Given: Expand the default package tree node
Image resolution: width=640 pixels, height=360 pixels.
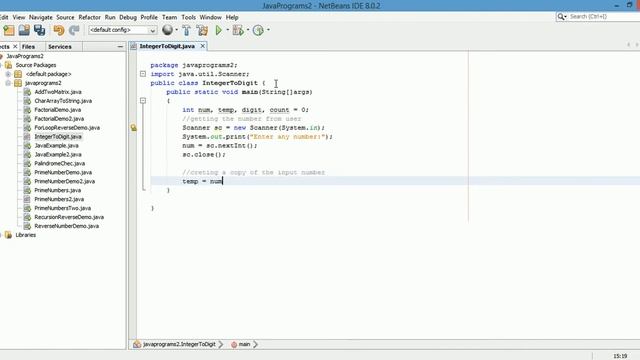Looking at the screenshot, I should click(x=8, y=74).
